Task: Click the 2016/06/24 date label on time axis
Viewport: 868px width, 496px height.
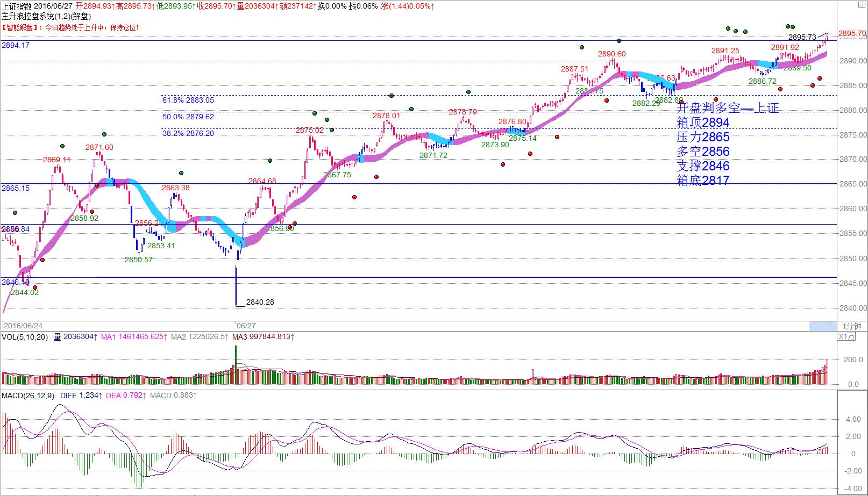Action: click(x=23, y=326)
